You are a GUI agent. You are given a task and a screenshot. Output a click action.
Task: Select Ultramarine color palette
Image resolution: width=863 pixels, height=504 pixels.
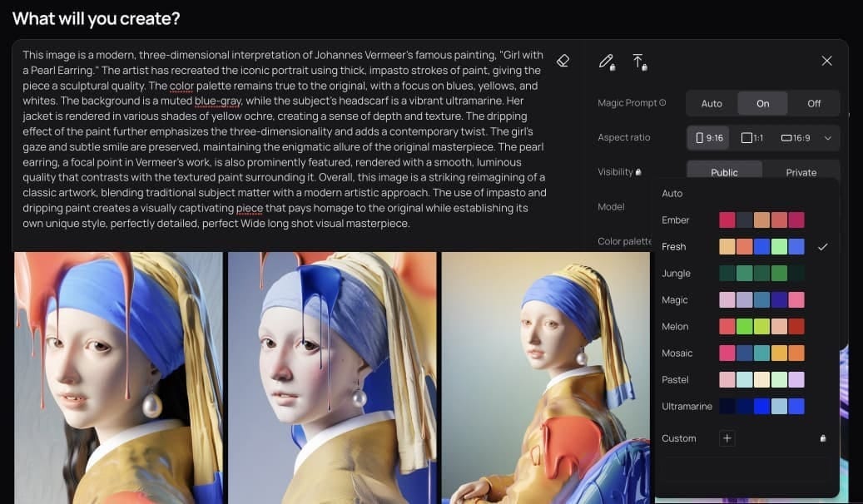pyautogui.click(x=746, y=406)
